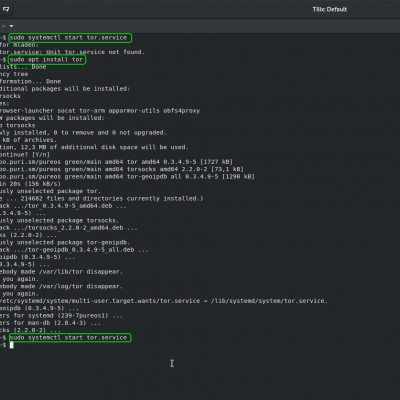Viewport: 400px width, 400px height.
Task: Click the 'Unit tor.service not found.' error line
Action: [72, 52]
